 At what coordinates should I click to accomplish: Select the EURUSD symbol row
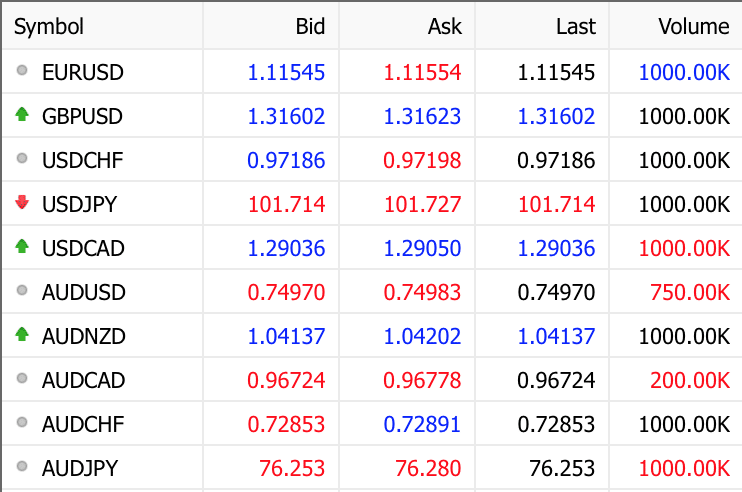tap(82, 72)
